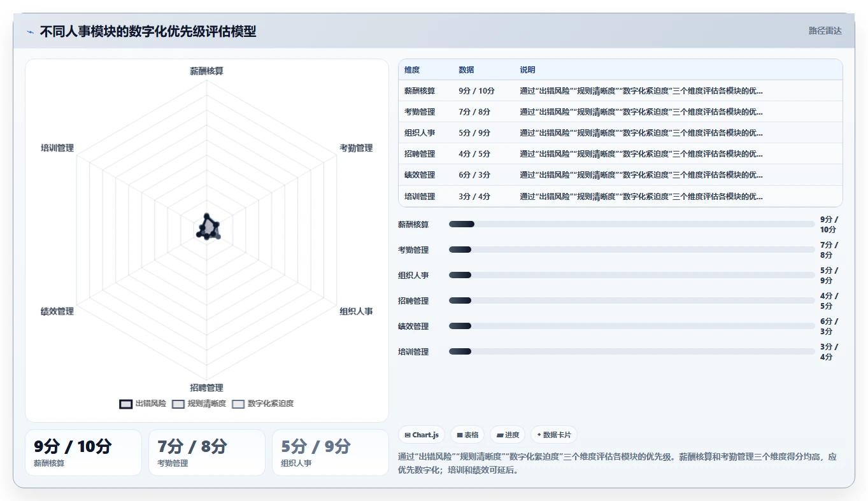
Task: Open the 9分 / 10分 薪酬核算 data card
Action: [83, 453]
